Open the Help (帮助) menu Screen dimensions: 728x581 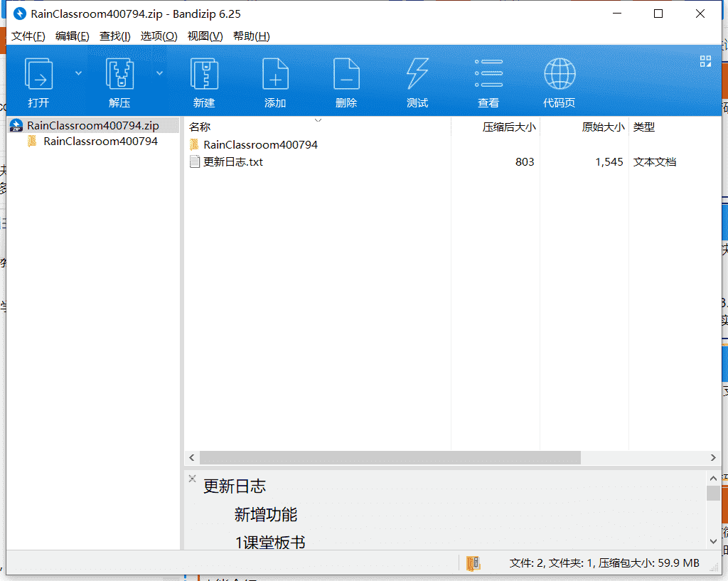[251, 36]
